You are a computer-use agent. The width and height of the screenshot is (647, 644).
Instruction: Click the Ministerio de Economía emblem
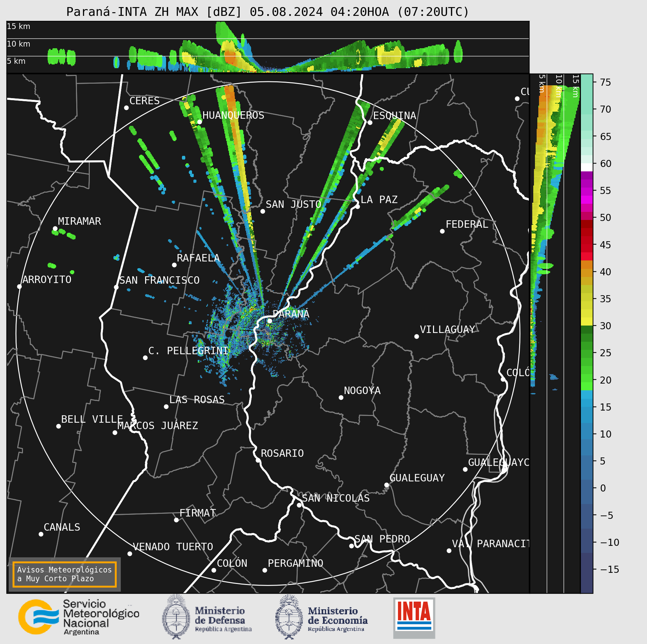pos(289,617)
